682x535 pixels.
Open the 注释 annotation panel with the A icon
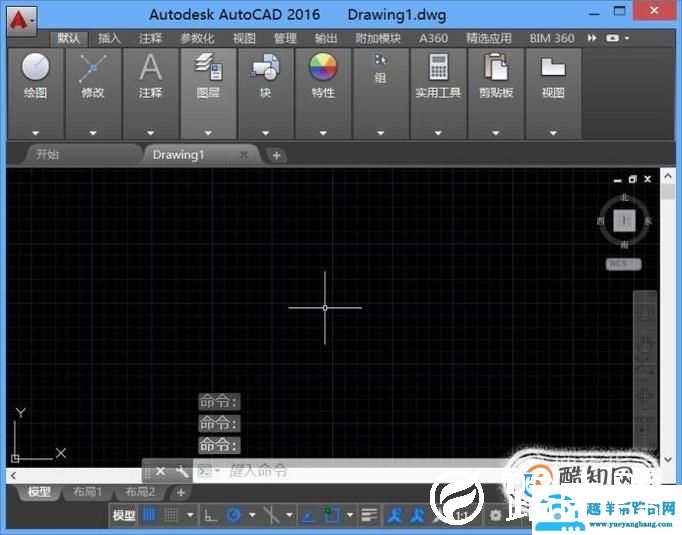(x=150, y=93)
